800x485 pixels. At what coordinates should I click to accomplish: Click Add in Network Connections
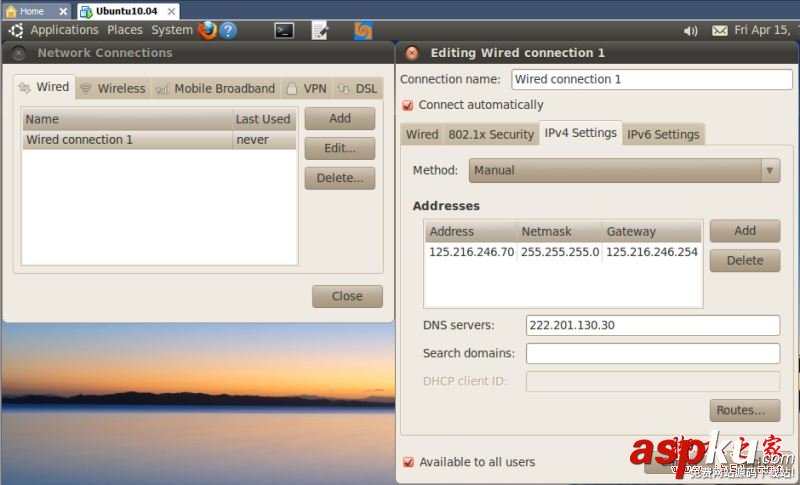[340, 118]
